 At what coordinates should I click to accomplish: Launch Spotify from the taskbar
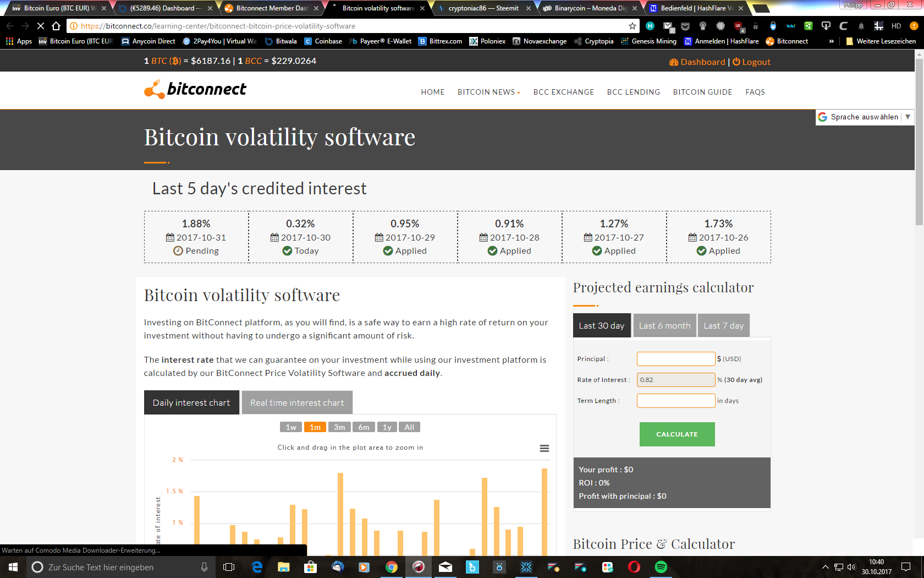661,567
